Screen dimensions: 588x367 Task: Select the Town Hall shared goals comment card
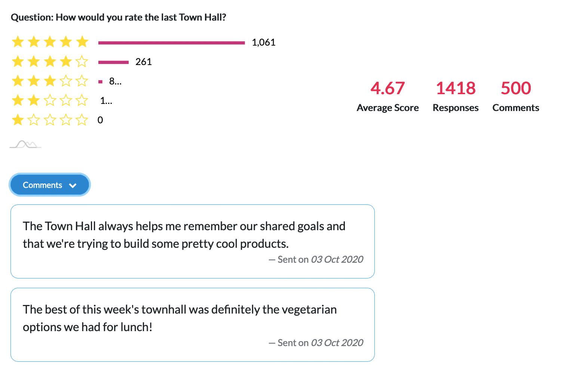tap(193, 241)
